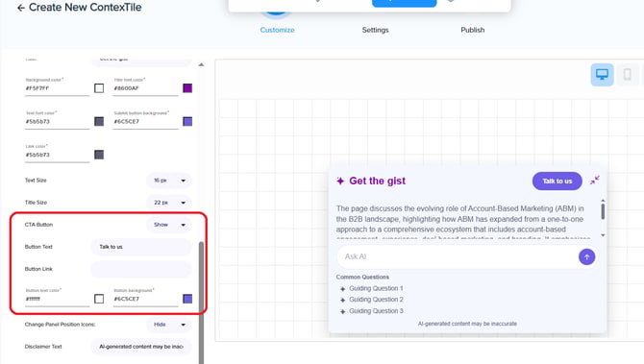
Task: Open the CTA Button Show dropdown
Action: (x=169, y=225)
